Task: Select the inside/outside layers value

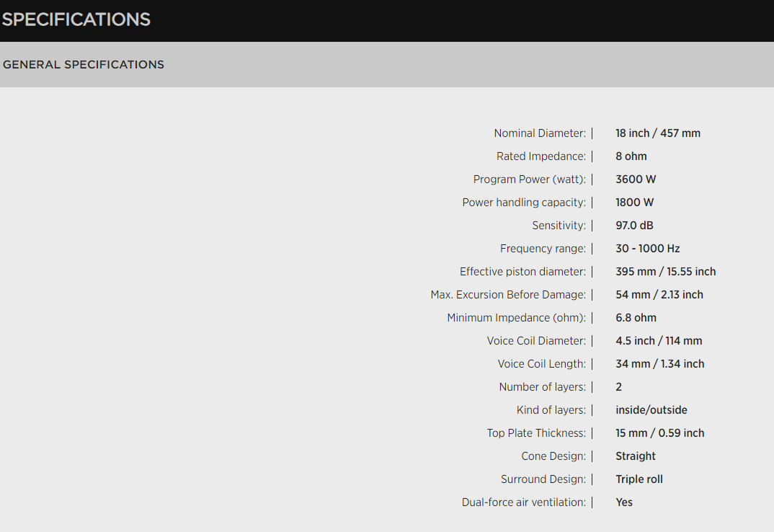Action: 651,410
